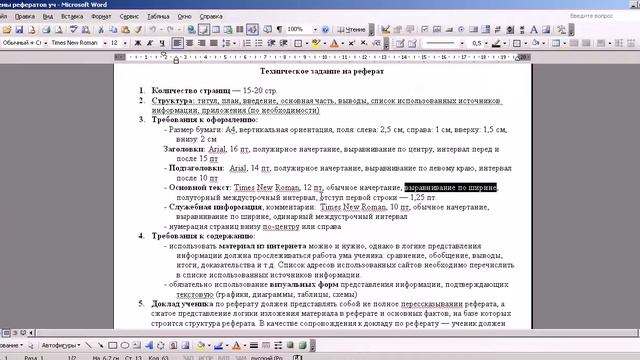Screen dimensions: 640x360
Task: Paste from the clipboard with the Paste icon
Action: click(125, 30)
